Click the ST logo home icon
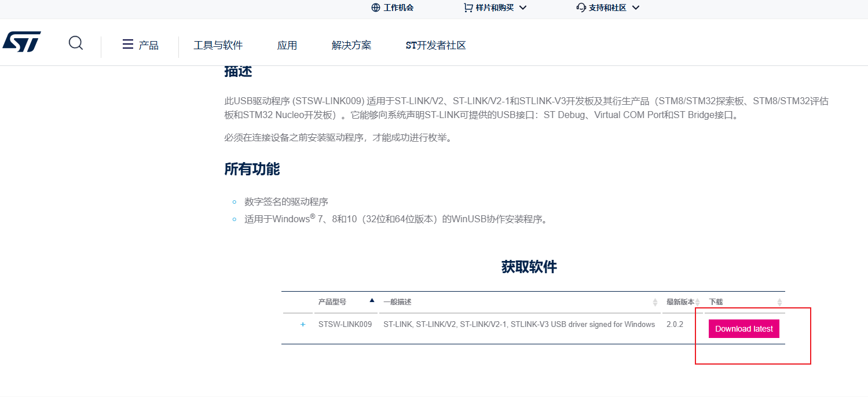The height and width of the screenshot is (397, 868). pos(22,42)
